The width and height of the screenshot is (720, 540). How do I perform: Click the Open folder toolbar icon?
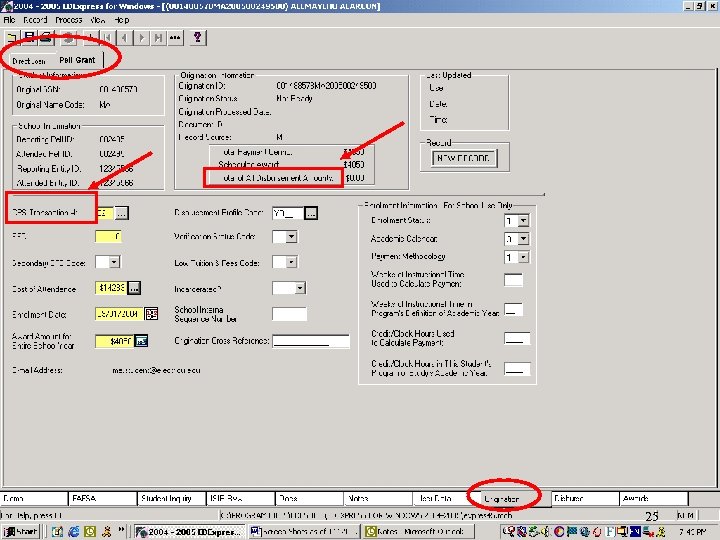(12, 38)
